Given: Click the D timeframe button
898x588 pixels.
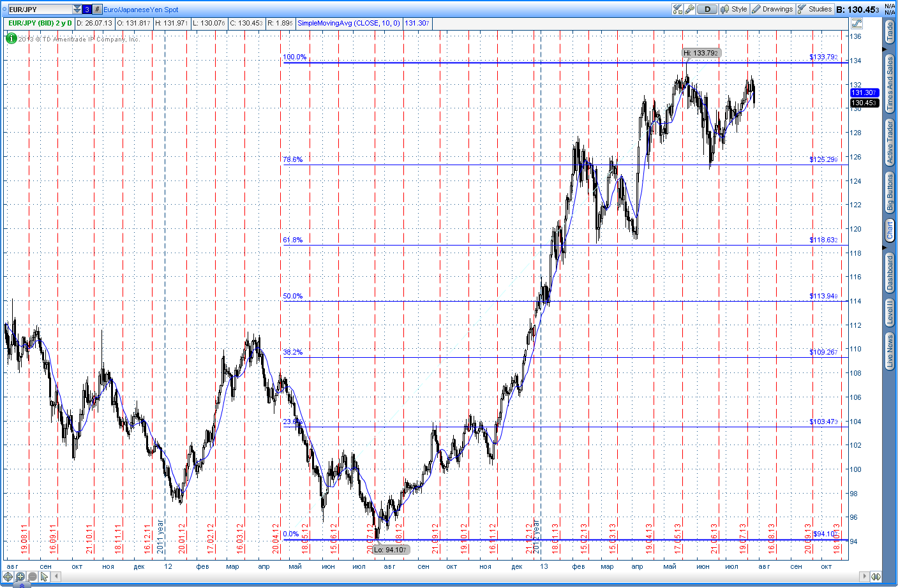Looking at the screenshot, I should pyautogui.click(x=707, y=9).
